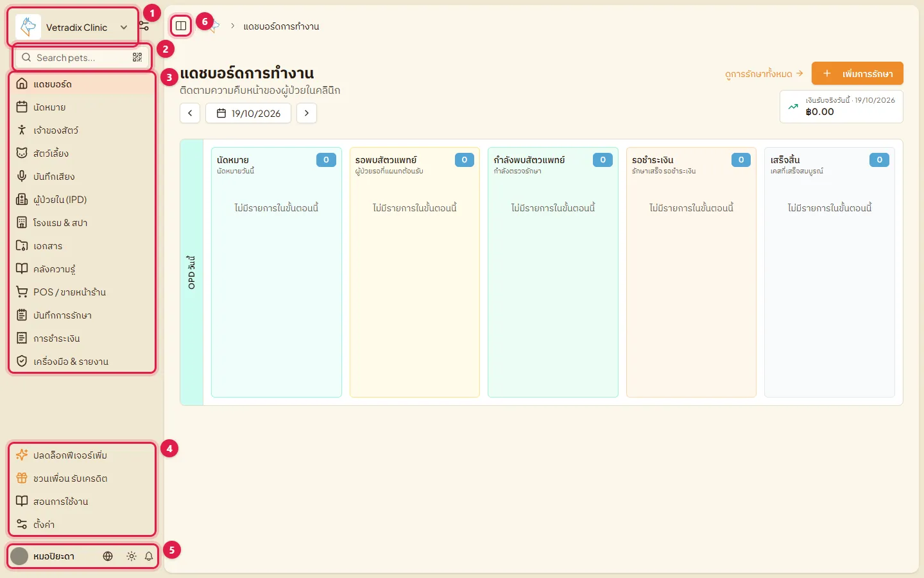924x578 pixels.
Task: Open บันทึกการรักษา in sidebar
Action: (82, 315)
